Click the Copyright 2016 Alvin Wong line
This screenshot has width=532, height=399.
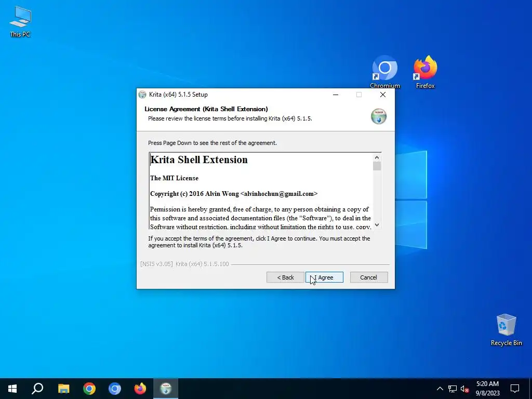pyautogui.click(x=234, y=194)
